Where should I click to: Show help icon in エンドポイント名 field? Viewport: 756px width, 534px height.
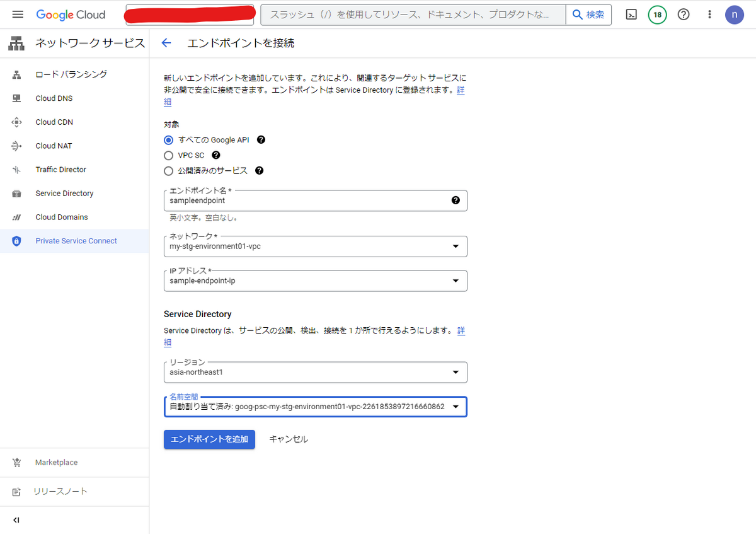coord(455,200)
